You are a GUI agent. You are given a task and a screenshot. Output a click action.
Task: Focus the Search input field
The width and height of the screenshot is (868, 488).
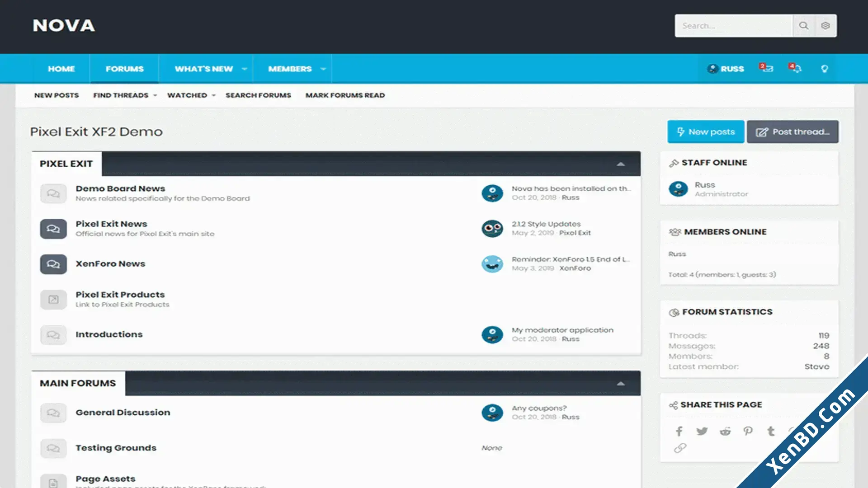tap(734, 26)
